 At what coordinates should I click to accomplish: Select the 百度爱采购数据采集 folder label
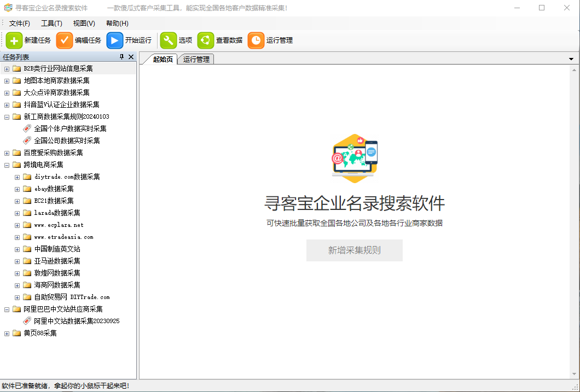pos(53,153)
